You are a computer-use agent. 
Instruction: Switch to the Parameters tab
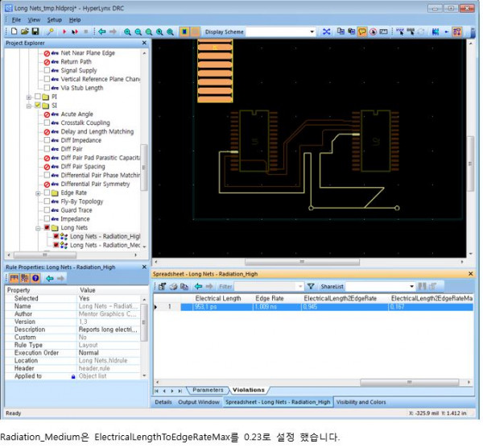click(x=207, y=390)
